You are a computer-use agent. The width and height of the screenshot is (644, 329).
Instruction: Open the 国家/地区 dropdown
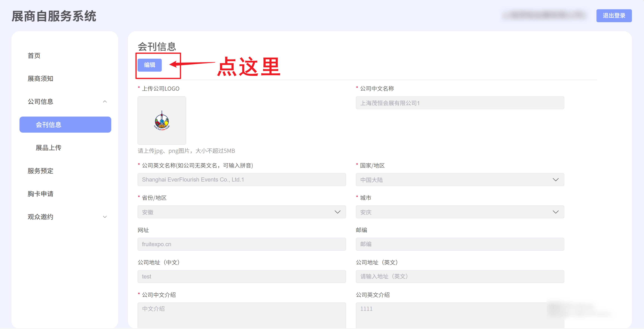coord(460,180)
